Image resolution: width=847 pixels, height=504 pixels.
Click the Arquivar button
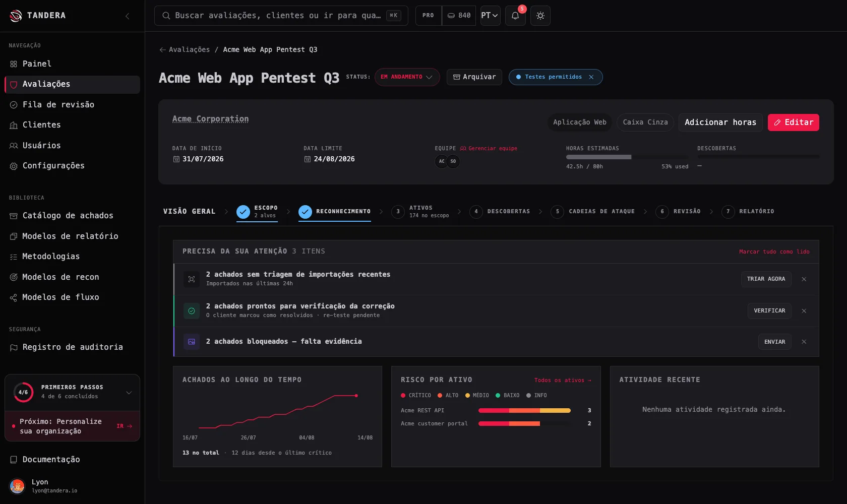pos(474,77)
